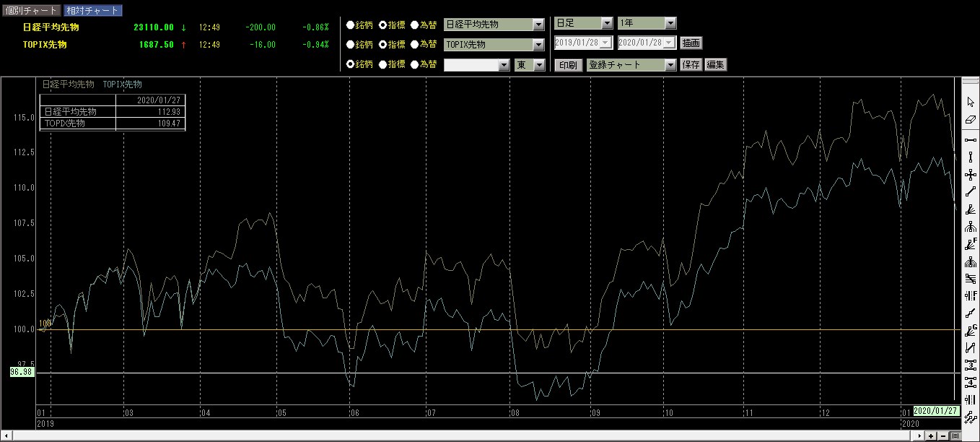Click the 112.93 legend value
The height and width of the screenshot is (442, 980).
coord(168,112)
